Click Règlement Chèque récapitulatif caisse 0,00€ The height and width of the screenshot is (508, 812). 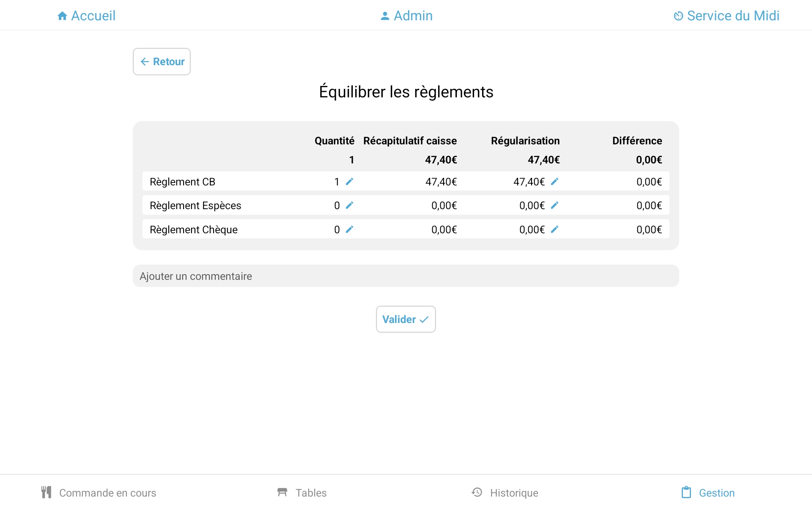(x=444, y=229)
